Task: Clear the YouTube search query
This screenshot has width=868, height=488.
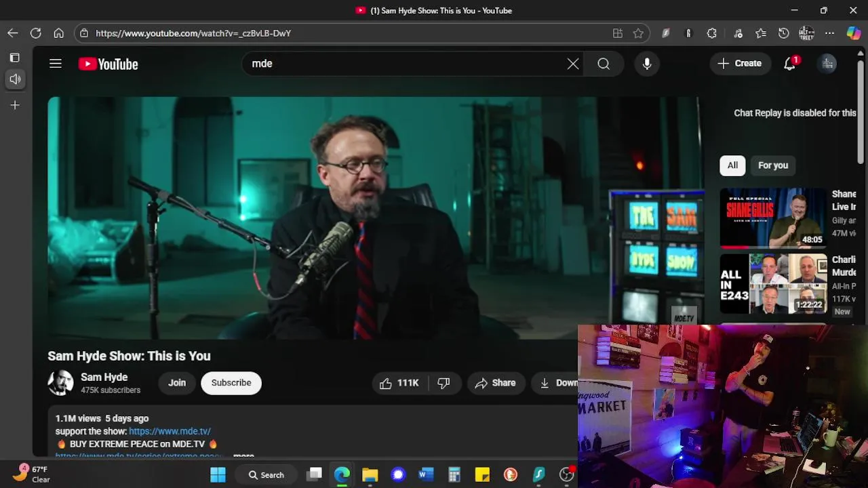Action: [x=573, y=64]
